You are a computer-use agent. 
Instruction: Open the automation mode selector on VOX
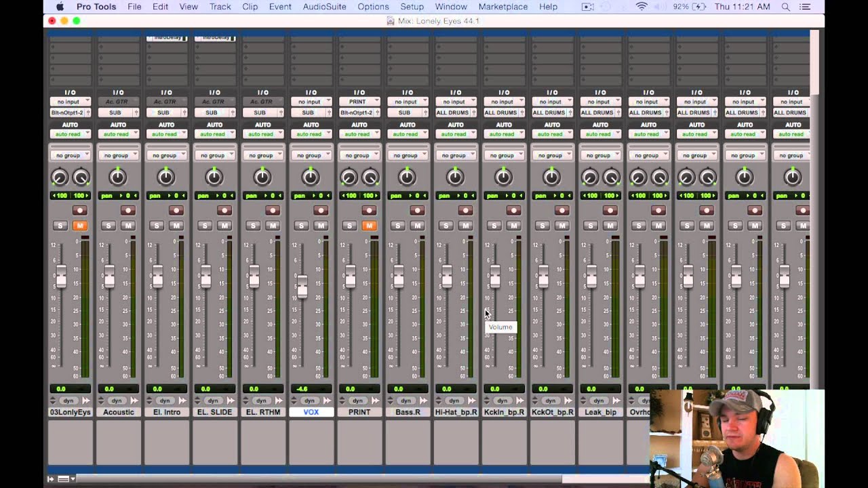pyautogui.click(x=311, y=134)
